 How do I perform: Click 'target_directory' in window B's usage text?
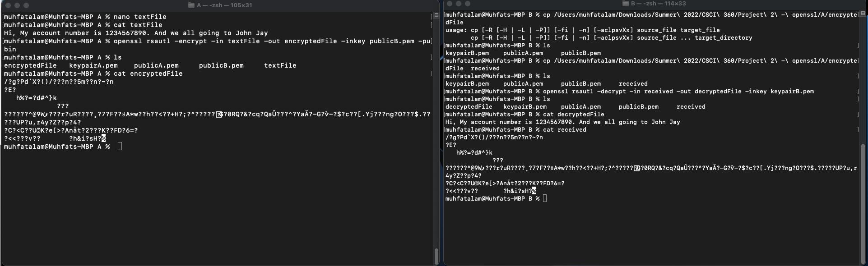point(724,38)
